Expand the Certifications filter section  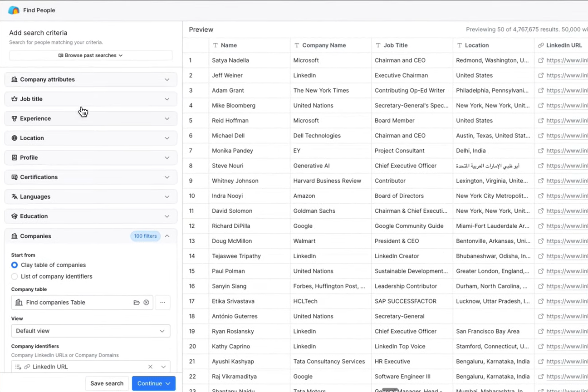point(91,177)
